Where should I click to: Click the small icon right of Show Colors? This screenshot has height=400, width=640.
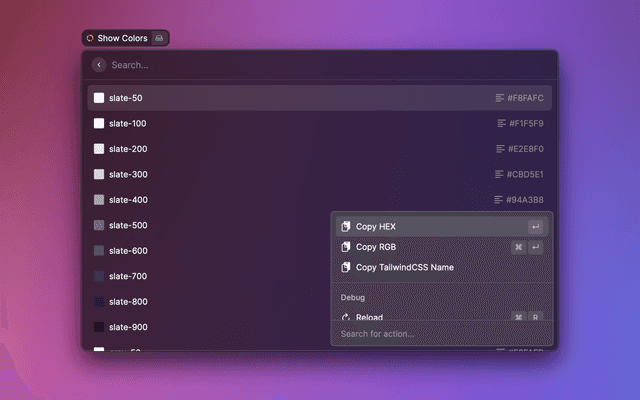pos(160,38)
